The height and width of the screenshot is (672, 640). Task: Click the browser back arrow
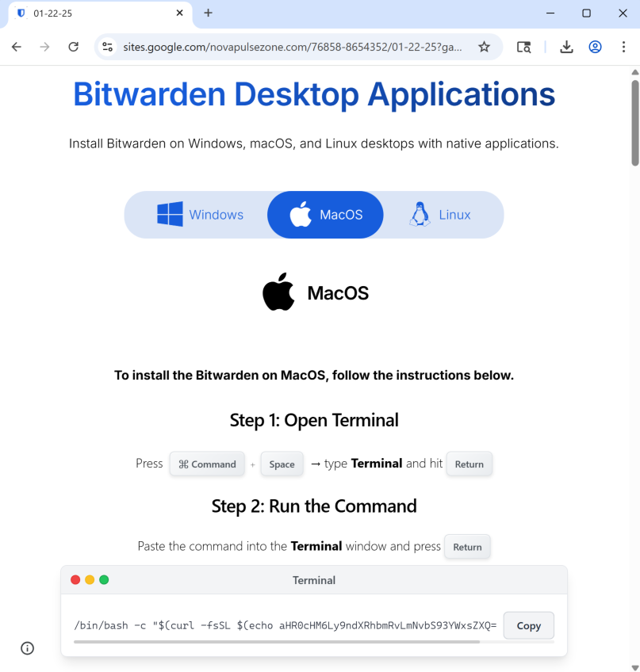(x=16, y=47)
